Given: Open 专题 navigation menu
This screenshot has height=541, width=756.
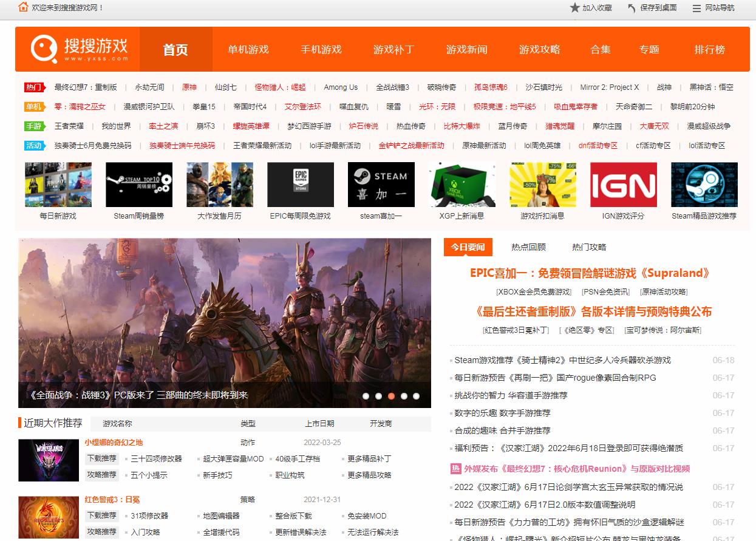Looking at the screenshot, I should 649,49.
